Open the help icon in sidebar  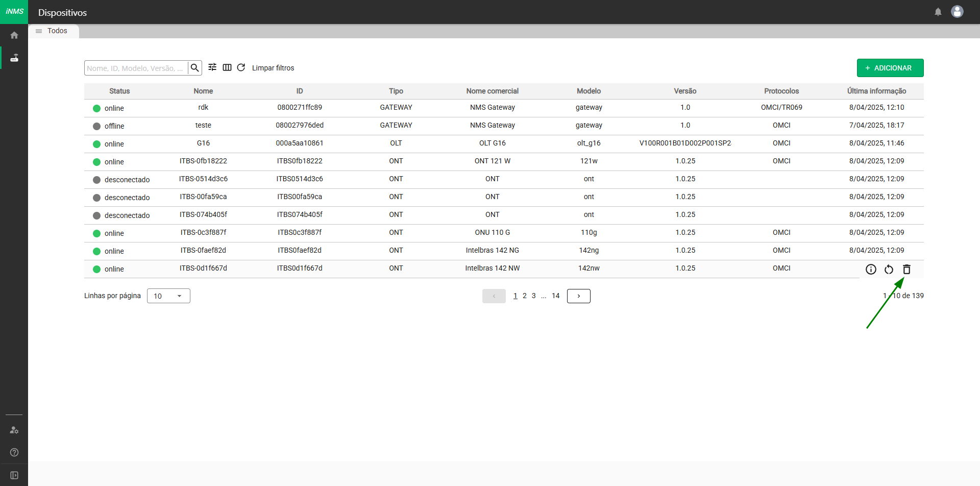click(x=14, y=452)
